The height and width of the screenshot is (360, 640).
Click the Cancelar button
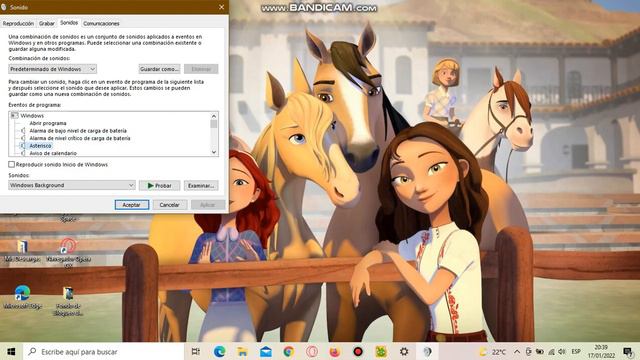pos(169,205)
